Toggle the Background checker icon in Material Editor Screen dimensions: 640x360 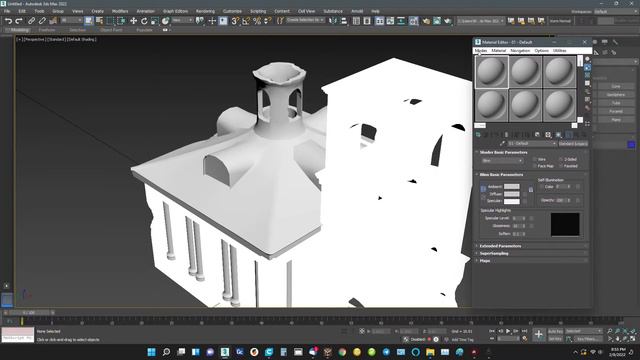[x=587, y=76]
